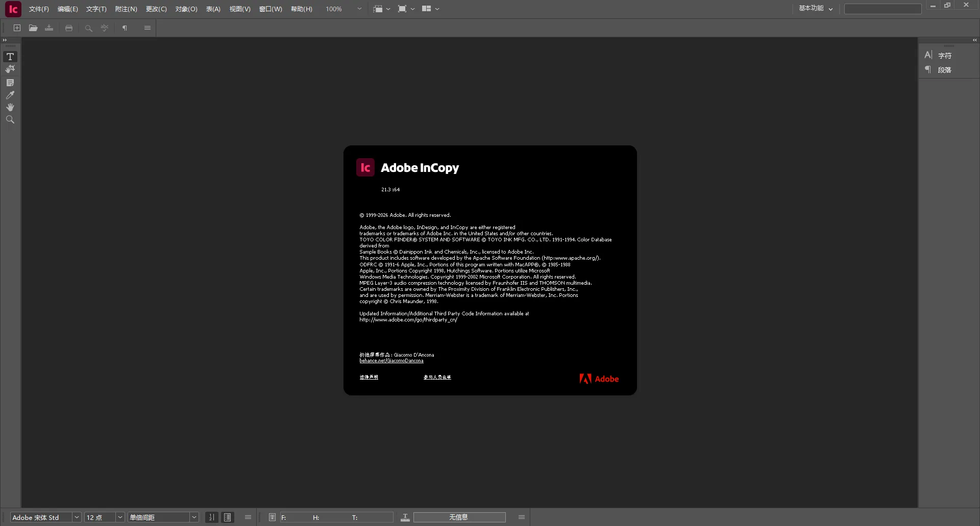Viewport: 980px width, 526px height.
Task: Click the Print icon
Action: click(69, 28)
